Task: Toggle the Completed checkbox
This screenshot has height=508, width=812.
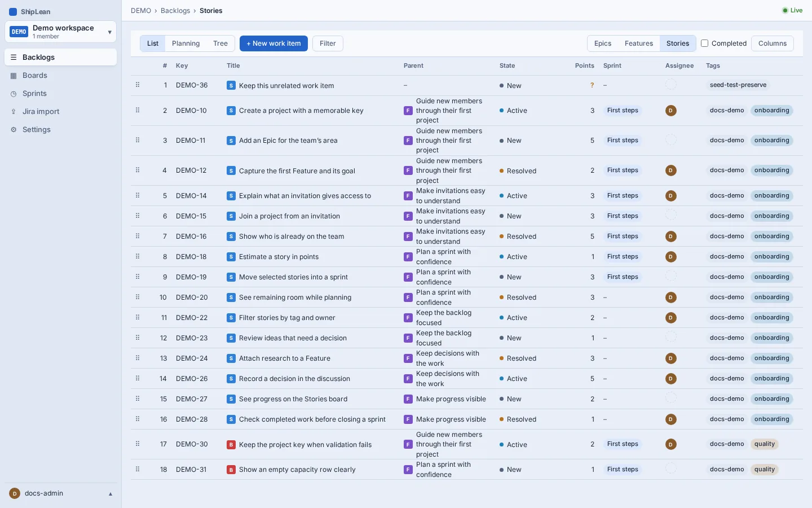Action: tap(704, 43)
